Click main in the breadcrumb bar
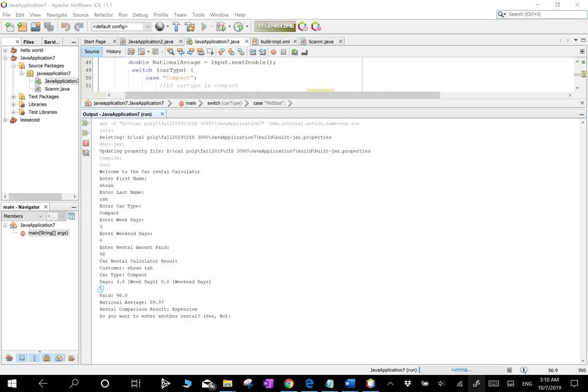 pos(191,103)
